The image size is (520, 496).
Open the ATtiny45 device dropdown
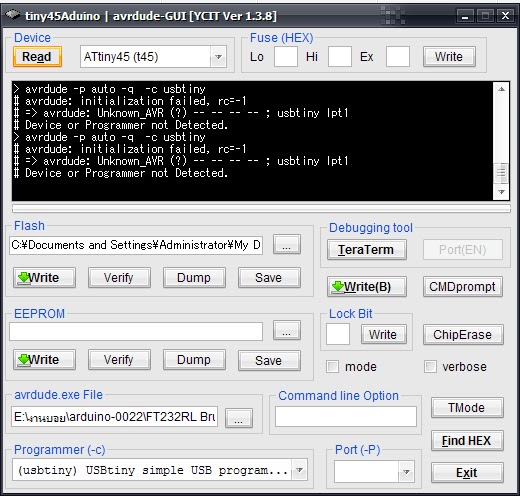coord(218,57)
